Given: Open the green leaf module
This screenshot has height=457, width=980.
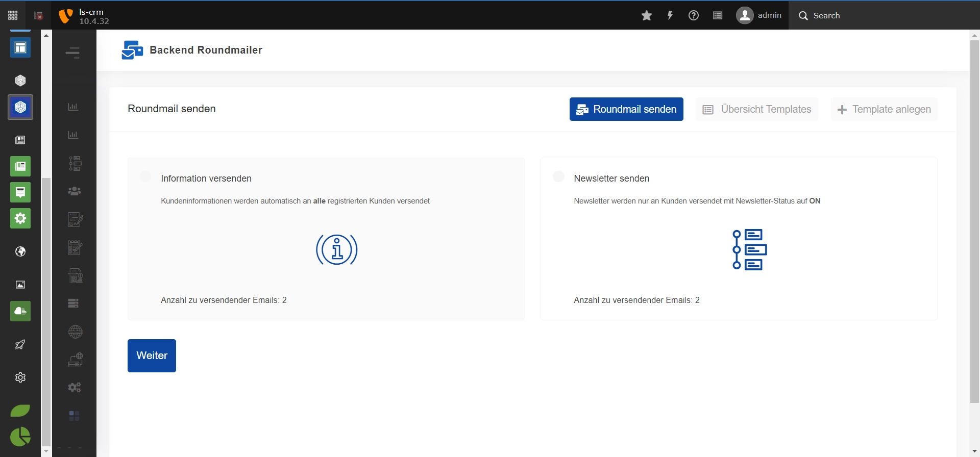Looking at the screenshot, I should 20,411.
